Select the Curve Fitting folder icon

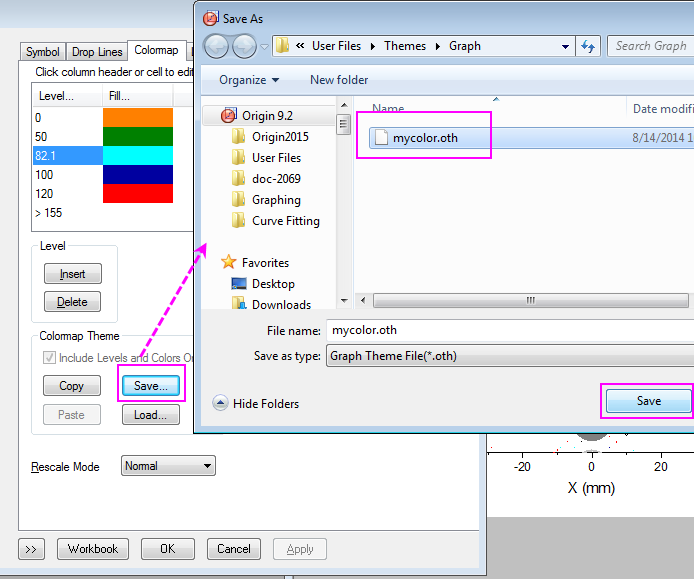238,221
